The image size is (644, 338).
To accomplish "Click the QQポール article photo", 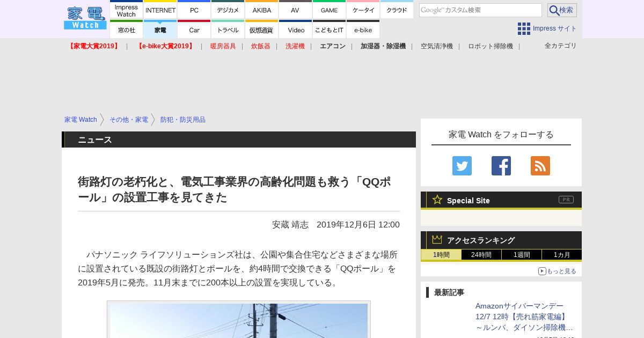I will tap(239, 320).
